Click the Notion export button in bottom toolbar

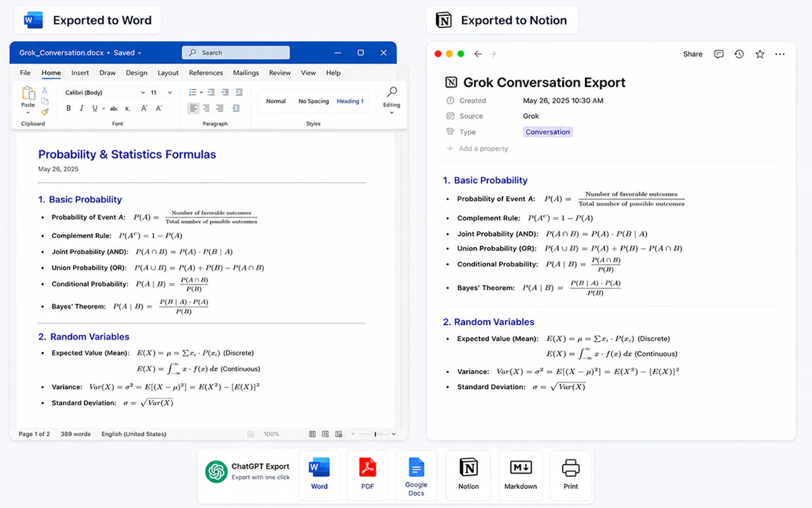click(x=468, y=475)
